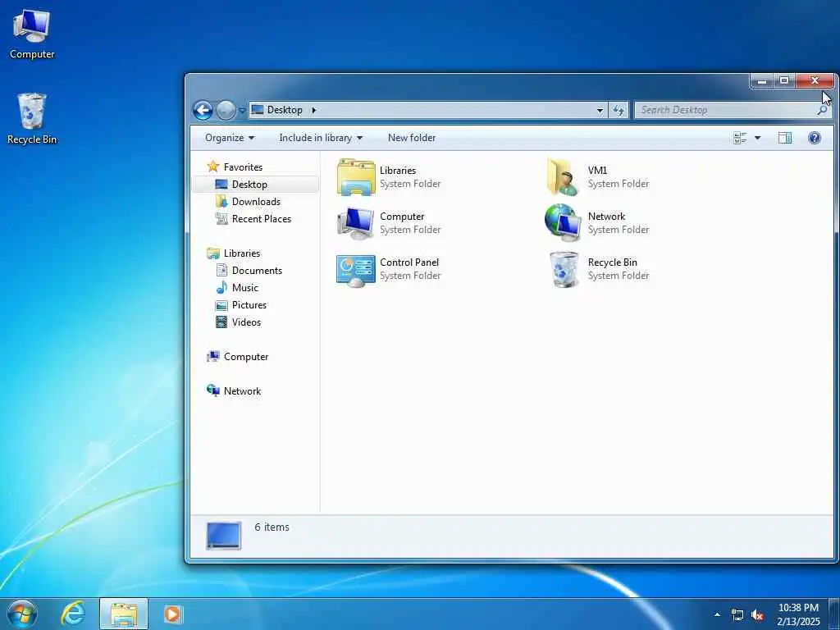The image size is (840, 630).
Task: Select the VM1 user folder icon
Action: pos(563,177)
